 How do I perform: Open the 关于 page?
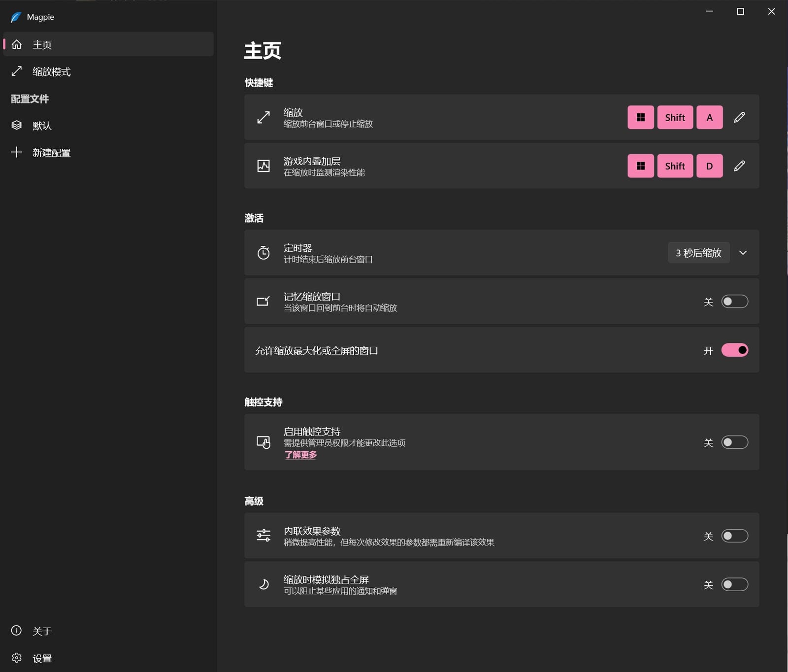(42, 631)
